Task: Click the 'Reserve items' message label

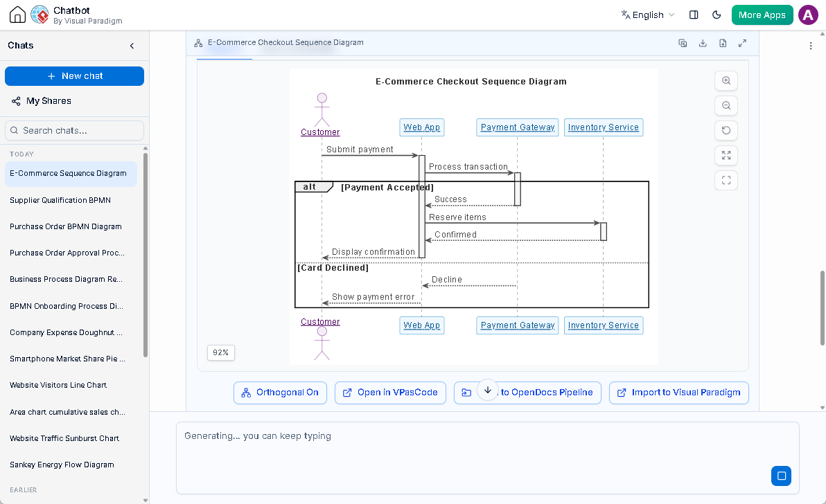Action: (x=457, y=217)
